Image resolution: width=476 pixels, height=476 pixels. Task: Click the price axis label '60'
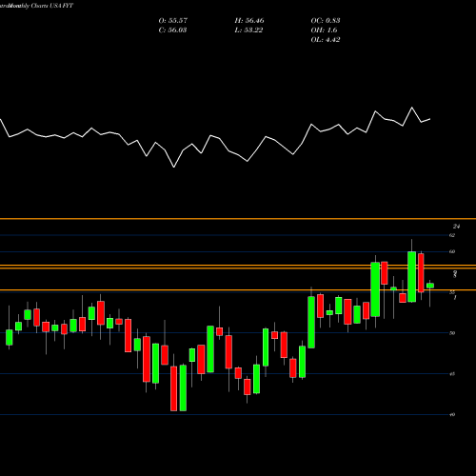tap(452, 251)
